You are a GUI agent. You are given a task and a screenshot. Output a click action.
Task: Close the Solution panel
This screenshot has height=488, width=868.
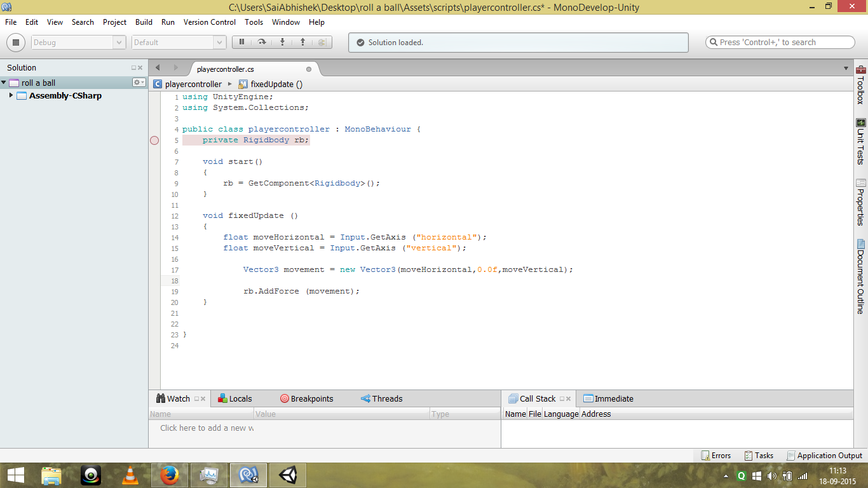click(x=140, y=68)
